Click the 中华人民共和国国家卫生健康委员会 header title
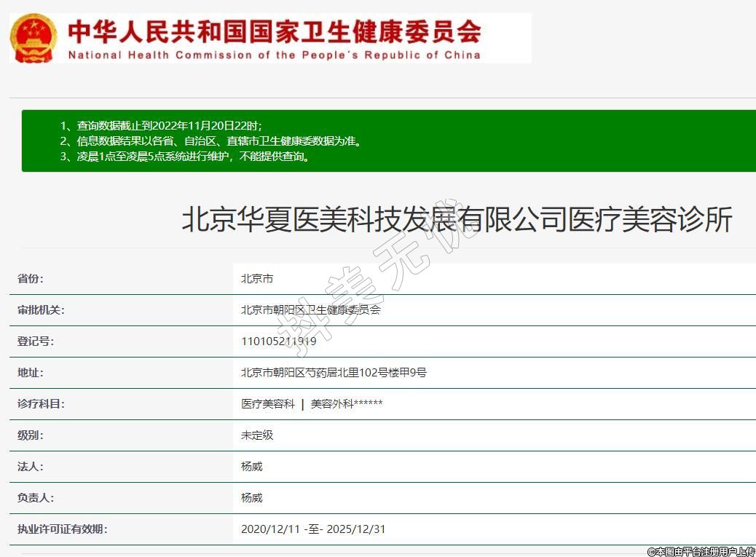 [x=274, y=31]
